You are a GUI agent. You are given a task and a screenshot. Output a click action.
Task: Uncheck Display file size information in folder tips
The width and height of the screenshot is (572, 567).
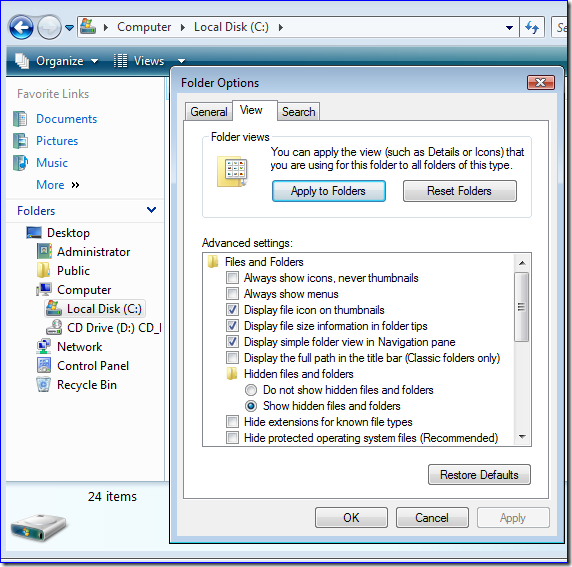[232, 325]
